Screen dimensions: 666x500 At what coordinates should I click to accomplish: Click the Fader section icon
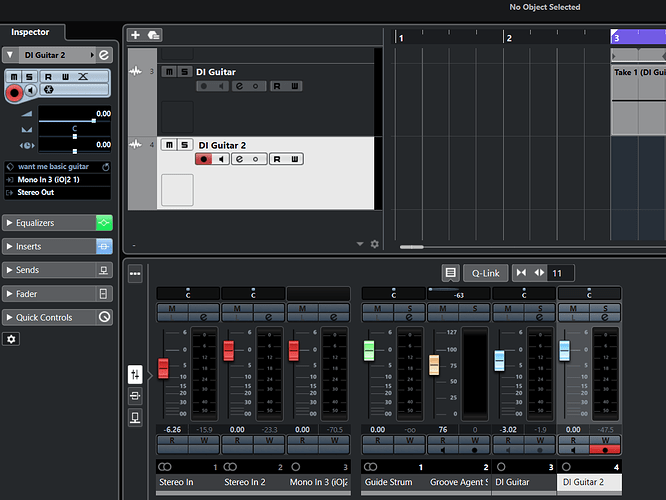[x=103, y=294]
